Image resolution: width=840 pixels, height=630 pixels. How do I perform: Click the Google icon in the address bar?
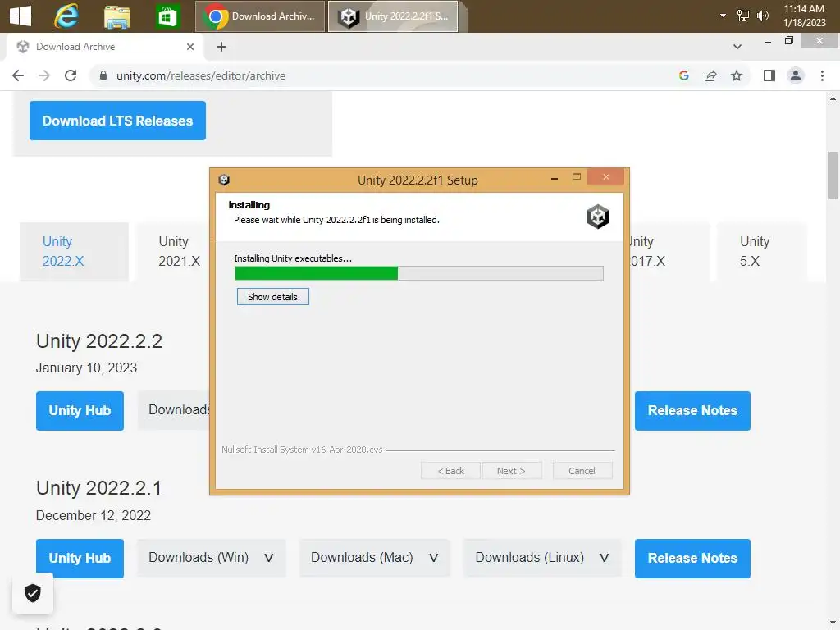point(683,75)
